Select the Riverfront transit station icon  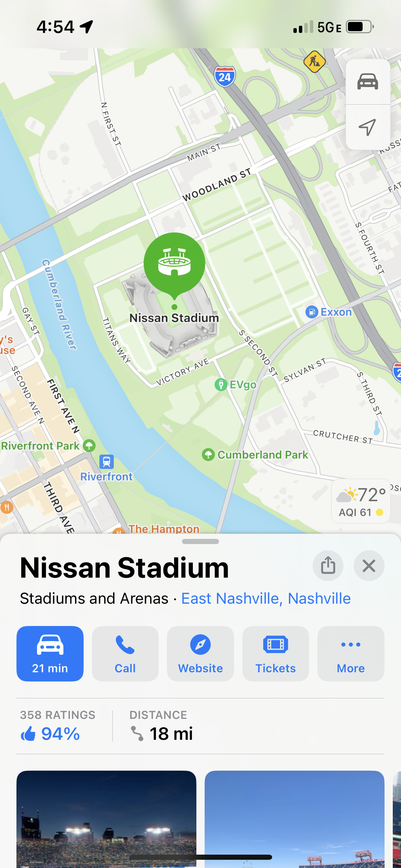[107, 461]
